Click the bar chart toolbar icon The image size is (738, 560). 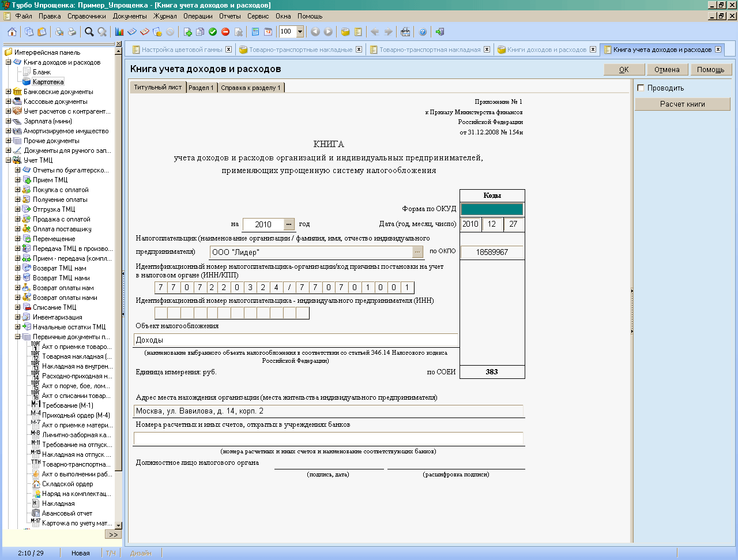click(119, 32)
